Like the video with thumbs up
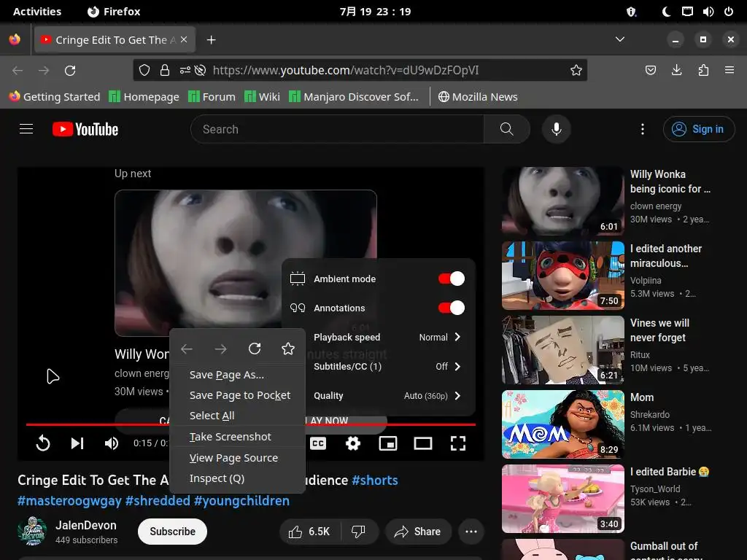This screenshot has height=560, width=747. click(309, 532)
